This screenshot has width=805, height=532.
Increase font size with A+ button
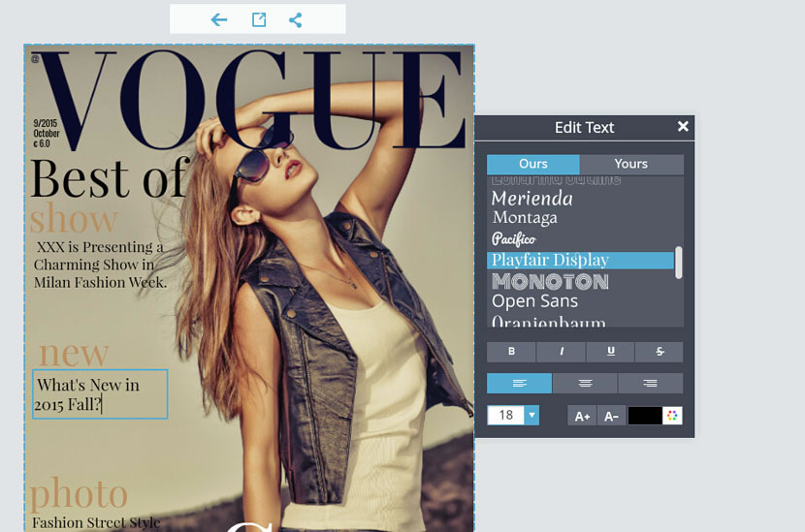click(x=582, y=416)
